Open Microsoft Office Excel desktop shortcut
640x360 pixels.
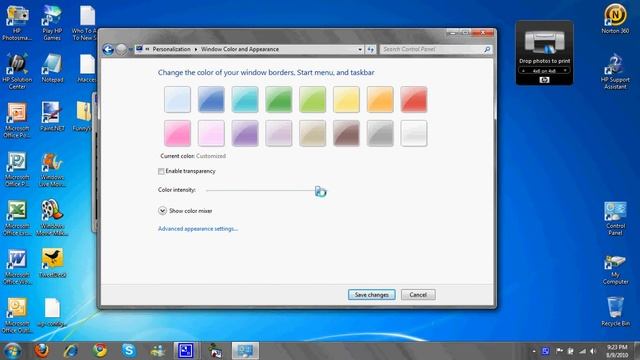[17, 218]
